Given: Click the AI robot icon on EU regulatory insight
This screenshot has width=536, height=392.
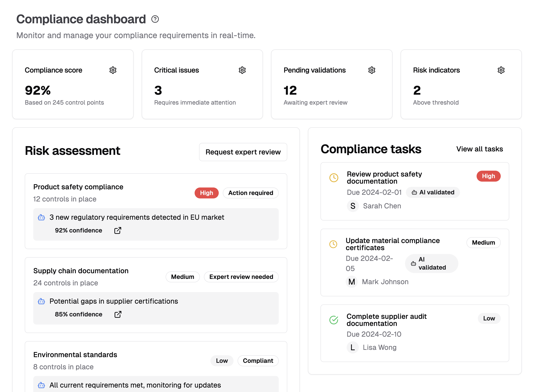Looking at the screenshot, I should click(41, 217).
